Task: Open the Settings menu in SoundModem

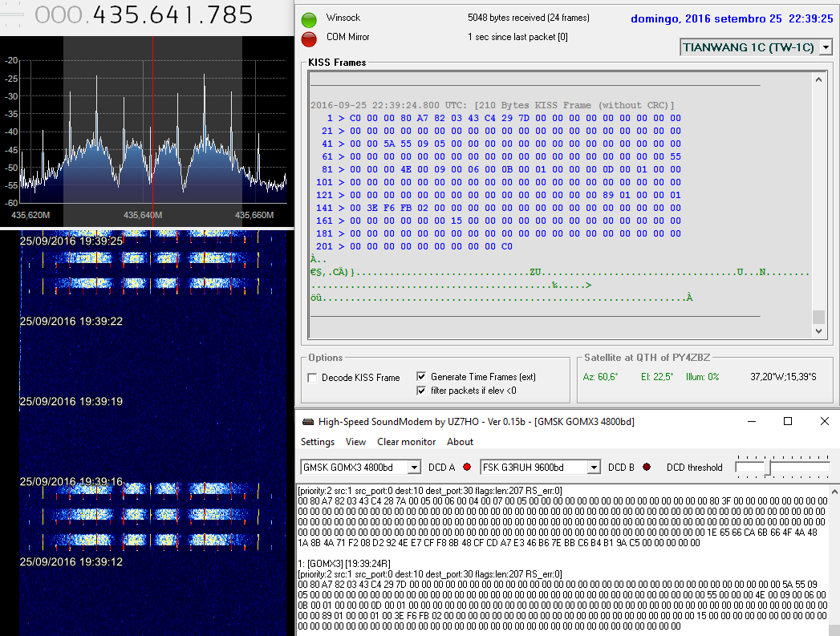Action: click(x=318, y=442)
